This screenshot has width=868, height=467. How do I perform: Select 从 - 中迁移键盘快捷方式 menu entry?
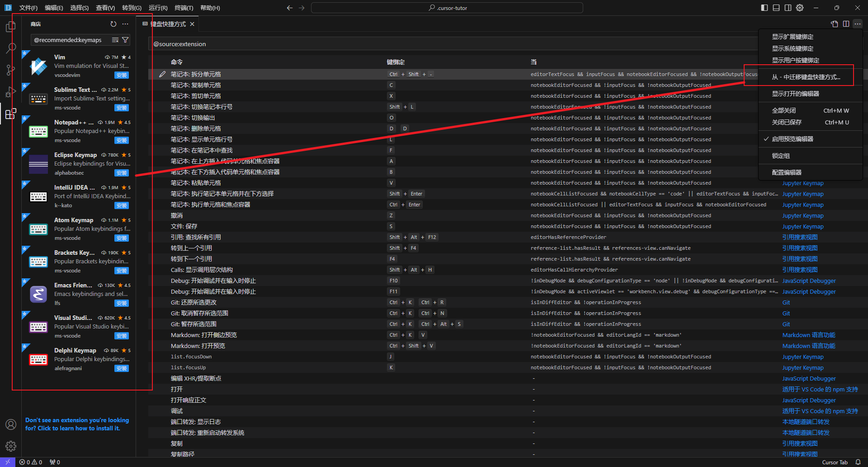(811, 77)
